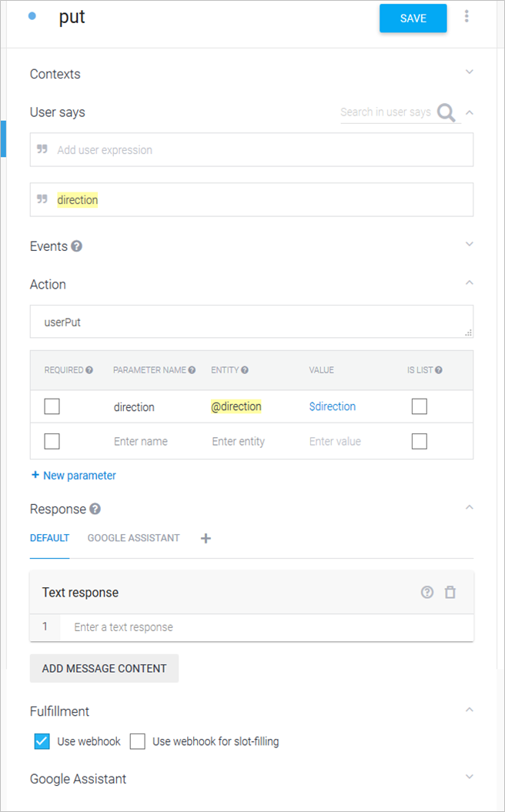Uncheck the Use webhook checkbox
Viewport: 505px width, 812px height.
42,741
